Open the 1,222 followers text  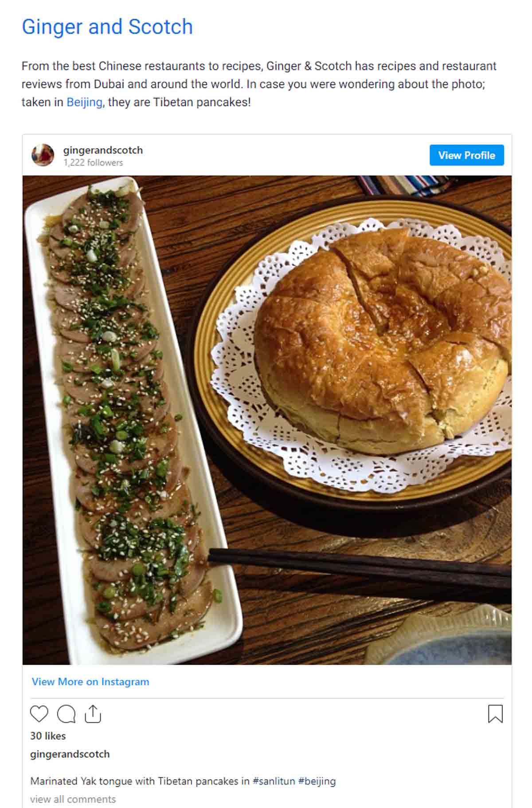[93, 162]
